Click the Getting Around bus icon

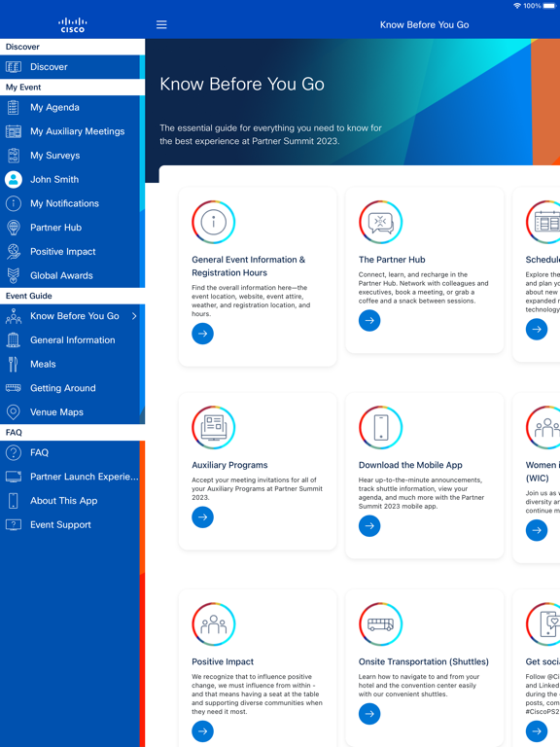pos(14,388)
